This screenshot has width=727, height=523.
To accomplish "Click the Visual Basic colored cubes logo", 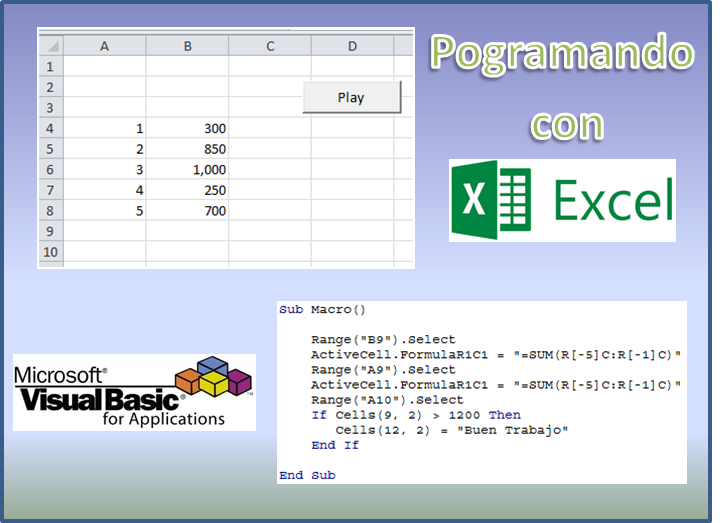I will 214,376.
